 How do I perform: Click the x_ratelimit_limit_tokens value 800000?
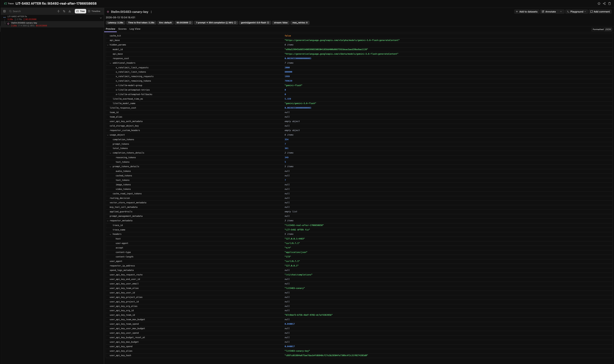tap(288, 72)
